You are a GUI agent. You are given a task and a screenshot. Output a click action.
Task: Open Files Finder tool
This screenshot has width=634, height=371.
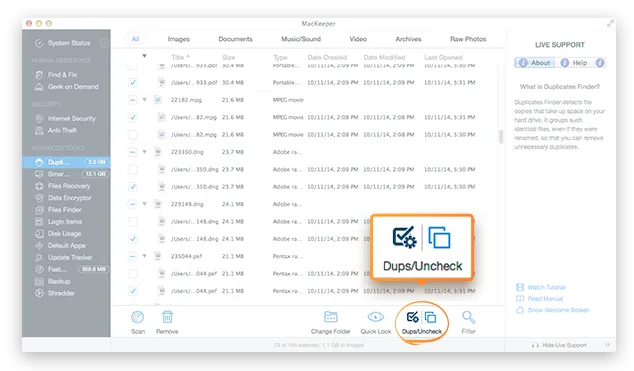click(x=58, y=210)
